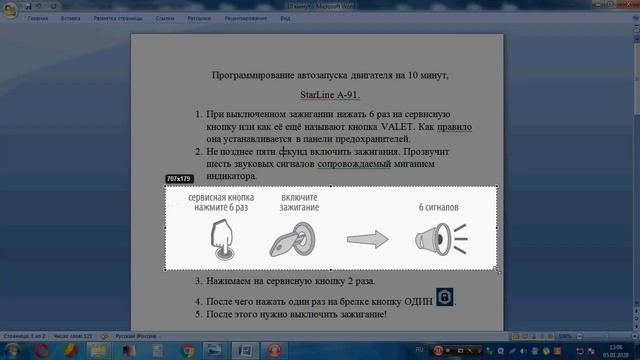Open the Windows Start button
The image size is (640, 360).
12,351
